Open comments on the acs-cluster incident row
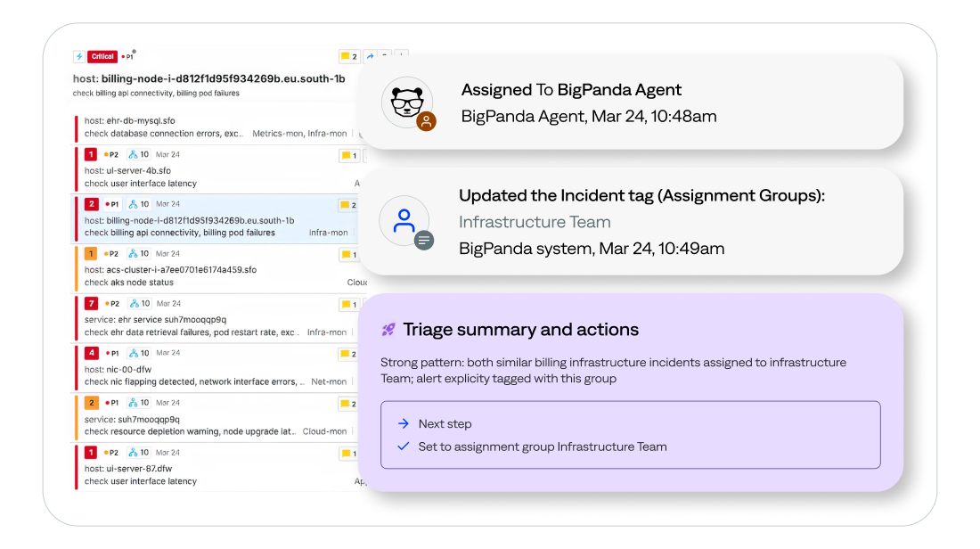The image size is (980, 549). [x=348, y=255]
